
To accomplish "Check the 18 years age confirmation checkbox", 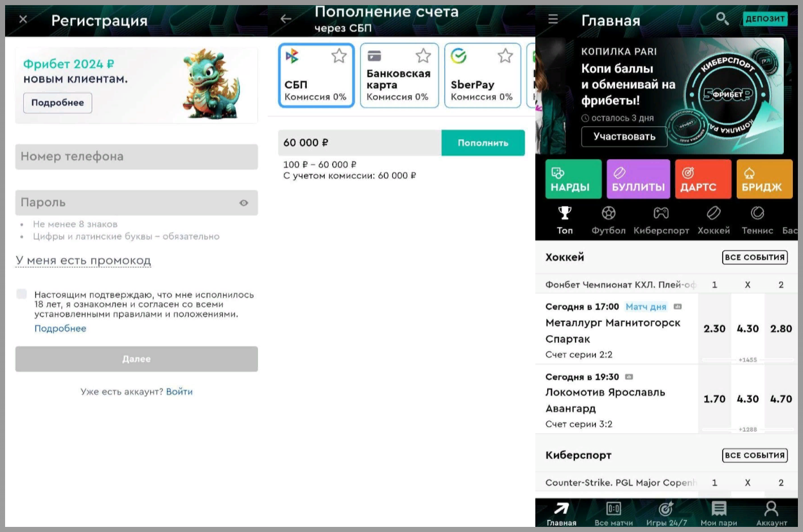I will 22,294.
